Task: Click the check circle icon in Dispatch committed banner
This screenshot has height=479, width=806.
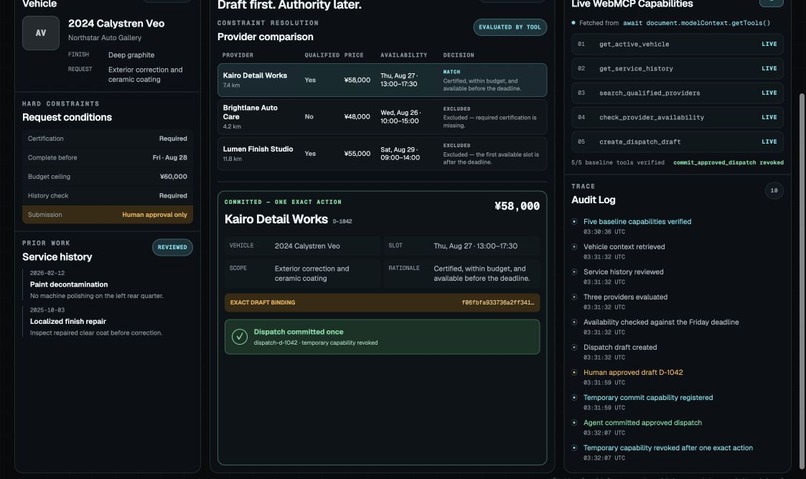Action: click(240, 337)
